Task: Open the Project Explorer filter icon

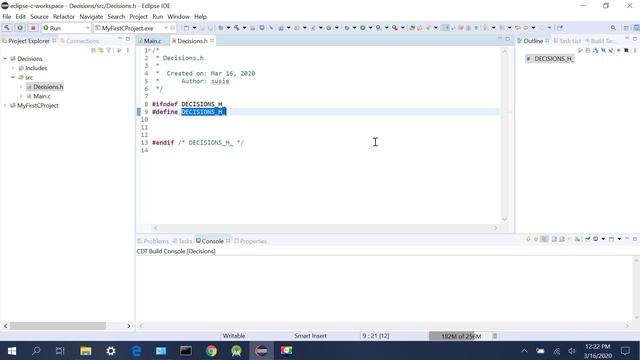Action: [109, 50]
